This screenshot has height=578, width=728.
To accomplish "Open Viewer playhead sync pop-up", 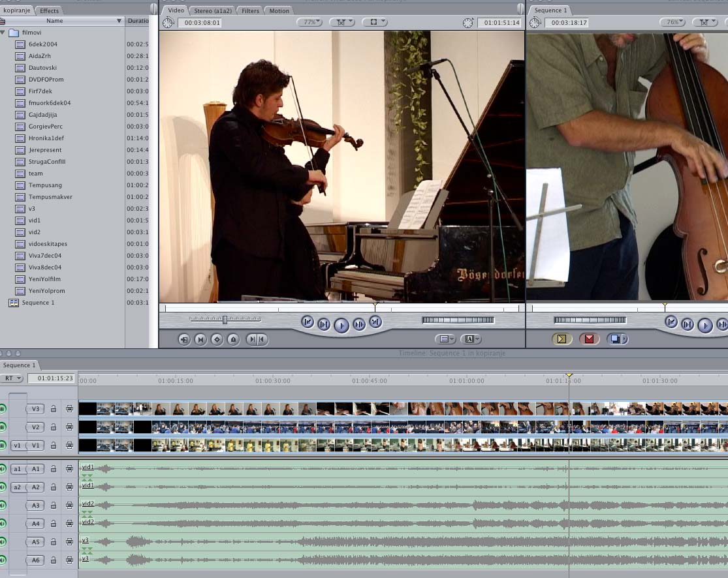I will pyautogui.click(x=342, y=22).
